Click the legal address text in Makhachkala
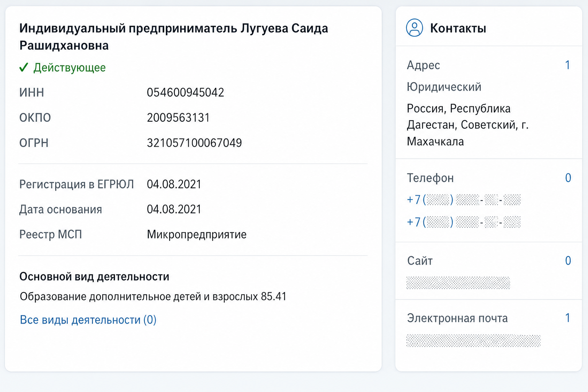Screen dimensions: 588x392 (468, 125)
